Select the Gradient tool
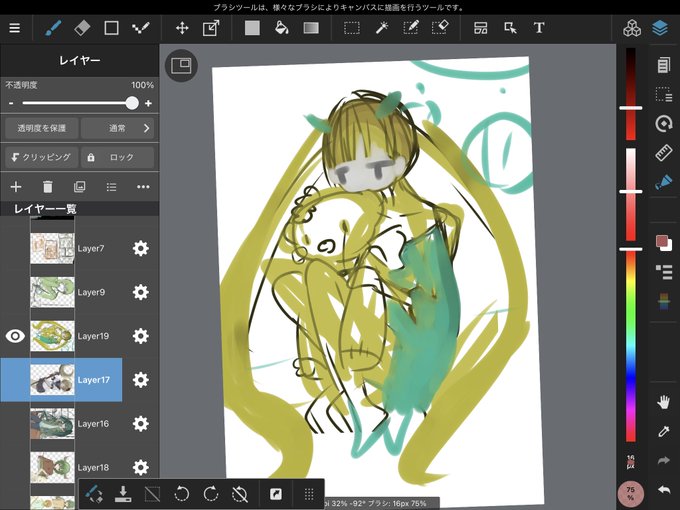The width and height of the screenshot is (680, 510). tap(311, 28)
